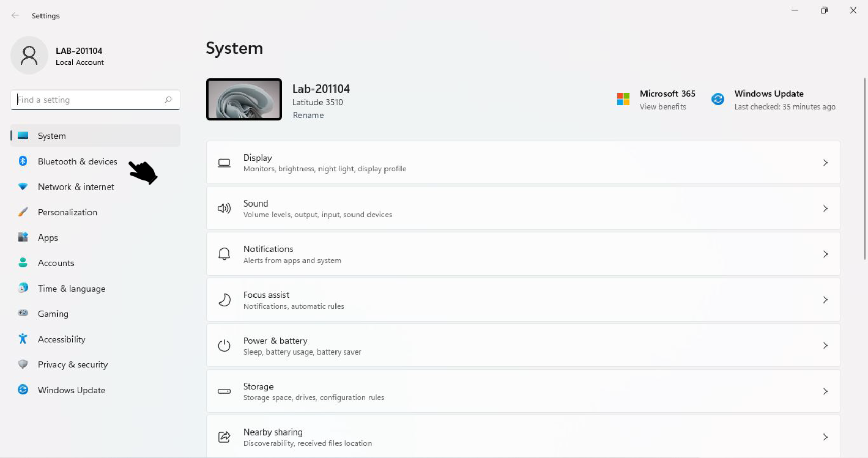Open Storage settings via its chevron
This screenshot has height=458, width=868.
click(x=825, y=391)
